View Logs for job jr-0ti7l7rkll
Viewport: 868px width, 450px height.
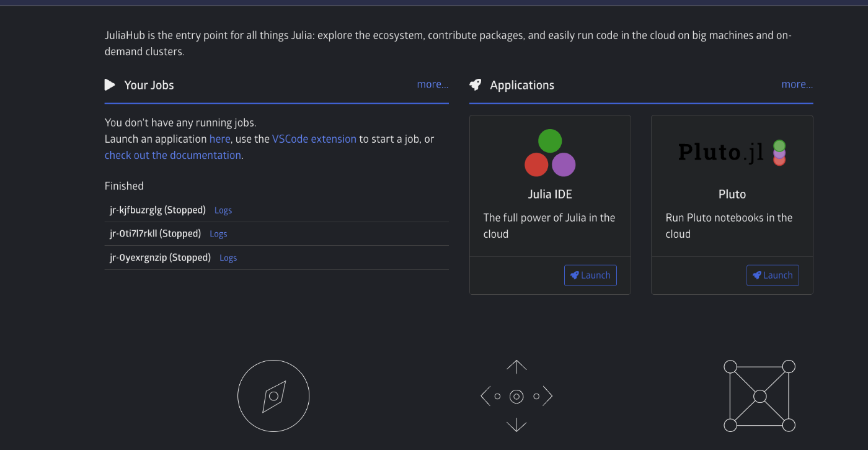point(218,234)
